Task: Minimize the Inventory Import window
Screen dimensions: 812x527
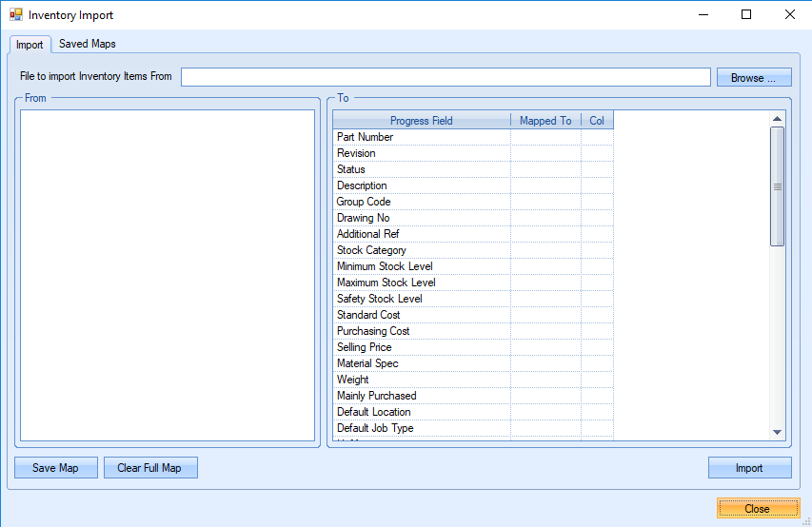Action: [x=703, y=14]
